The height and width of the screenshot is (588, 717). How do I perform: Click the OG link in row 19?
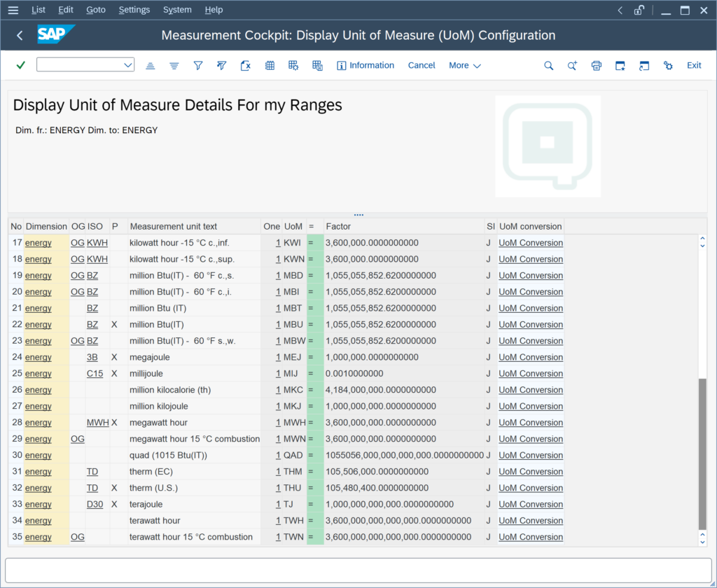click(77, 276)
